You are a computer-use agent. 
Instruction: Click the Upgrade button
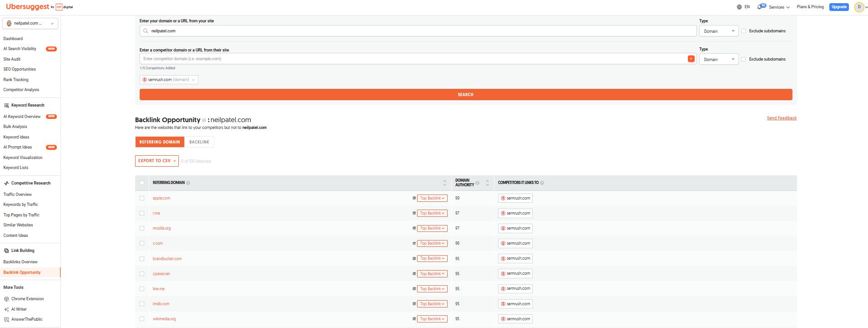(839, 7)
